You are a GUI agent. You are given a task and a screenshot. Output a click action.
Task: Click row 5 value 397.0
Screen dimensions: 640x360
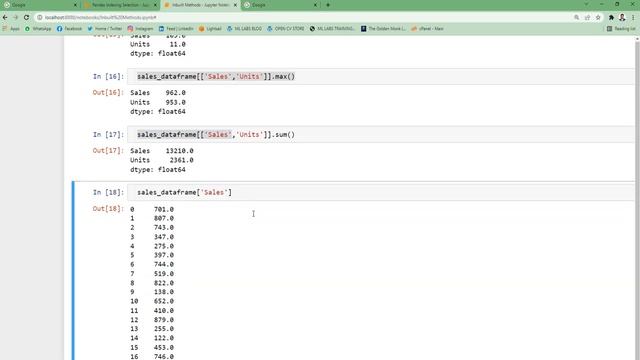pyautogui.click(x=164, y=255)
